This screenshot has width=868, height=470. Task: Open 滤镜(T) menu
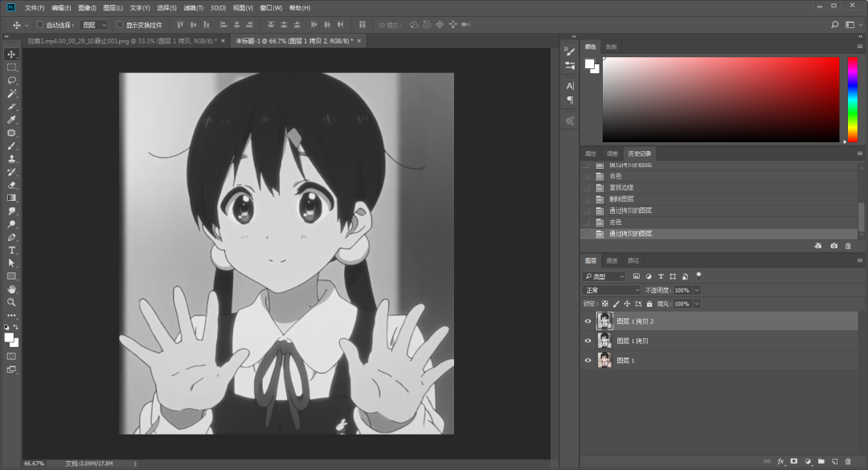pos(193,8)
